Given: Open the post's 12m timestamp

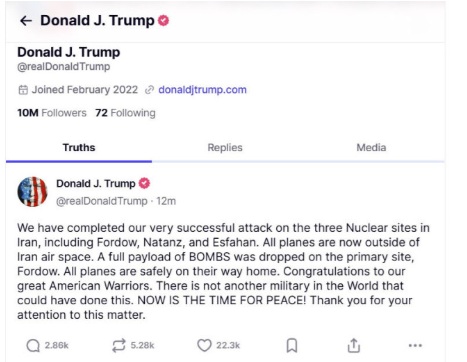Looking at the screenshot, I should pyautogui.click(x=166, y=201).
